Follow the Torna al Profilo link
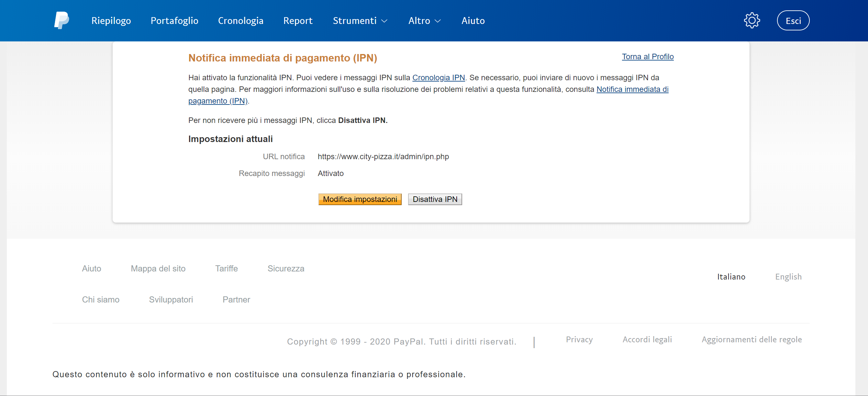The height and width of the screenshot is (396, 868). click(x=647, y=57)
